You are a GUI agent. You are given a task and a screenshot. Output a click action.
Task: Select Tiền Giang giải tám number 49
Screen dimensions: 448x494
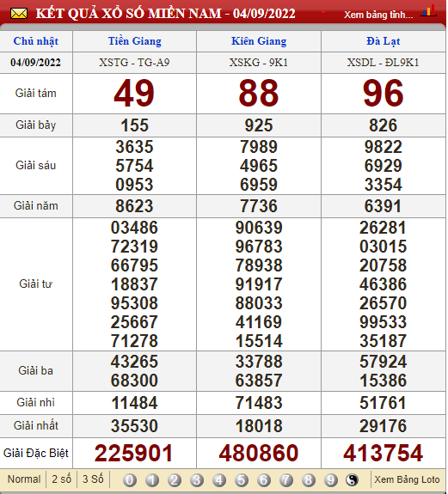pos(134,94)
